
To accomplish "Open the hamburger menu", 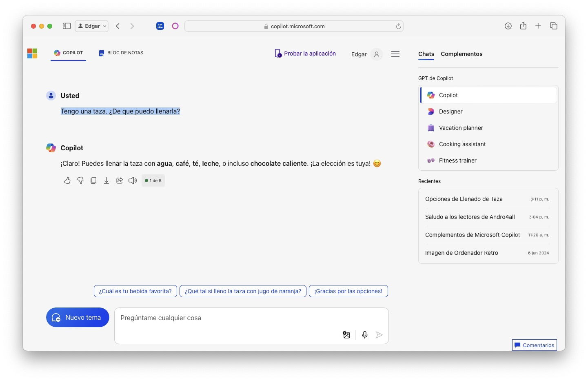I will [395, 54].
